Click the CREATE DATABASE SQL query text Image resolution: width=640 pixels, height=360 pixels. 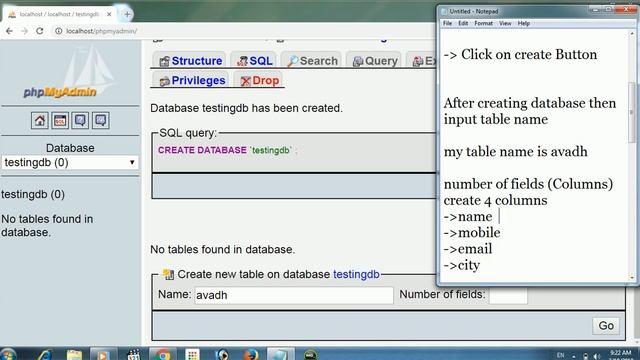point(227,150)
